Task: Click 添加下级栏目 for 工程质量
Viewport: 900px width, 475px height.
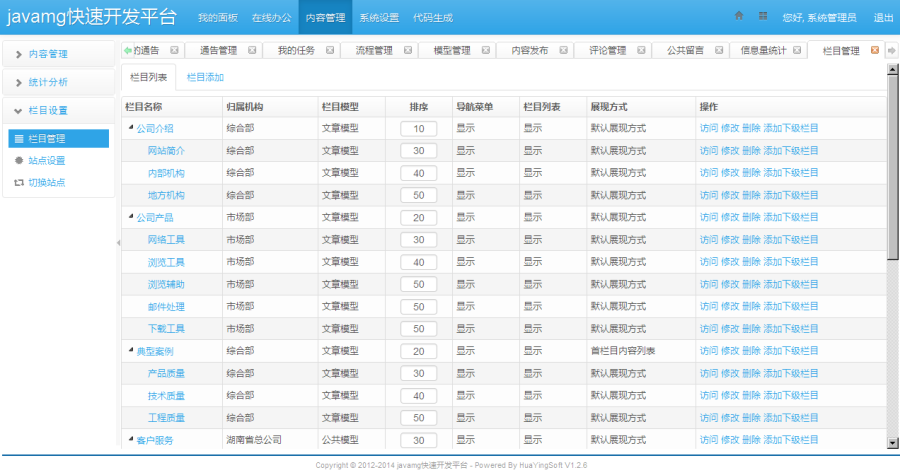Action: pos(791,418)
